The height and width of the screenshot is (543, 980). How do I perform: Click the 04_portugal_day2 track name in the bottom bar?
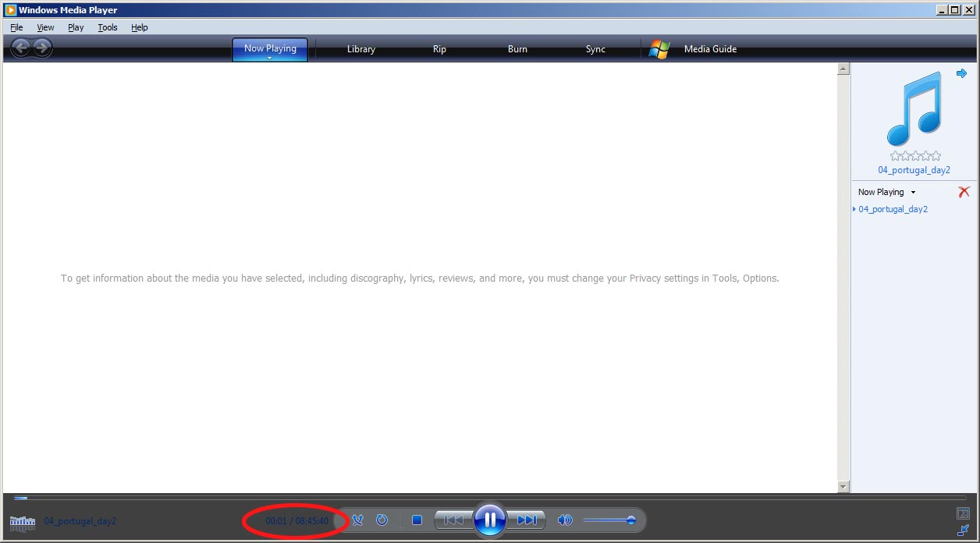[80, 521]
